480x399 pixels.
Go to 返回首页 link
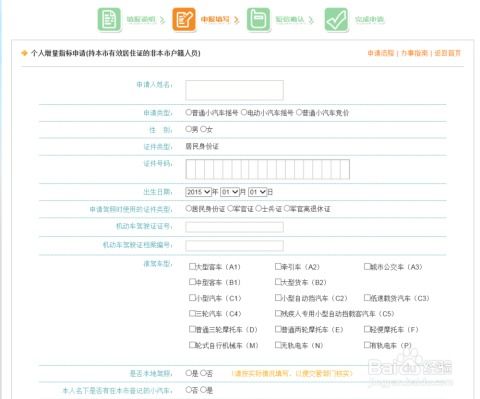[448, 53]
